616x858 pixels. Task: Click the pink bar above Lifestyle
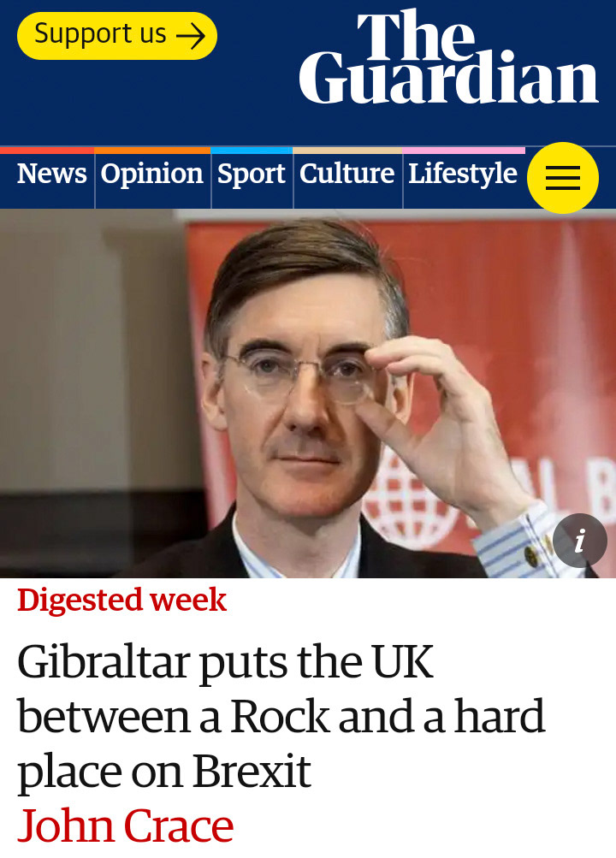coord(464,151)
